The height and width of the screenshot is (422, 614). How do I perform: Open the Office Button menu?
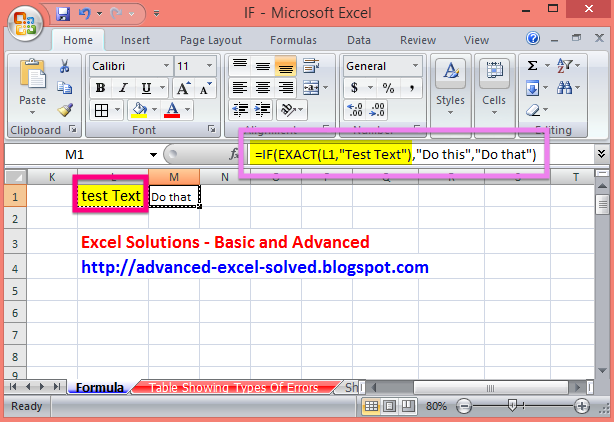click(x=25, y=23)
